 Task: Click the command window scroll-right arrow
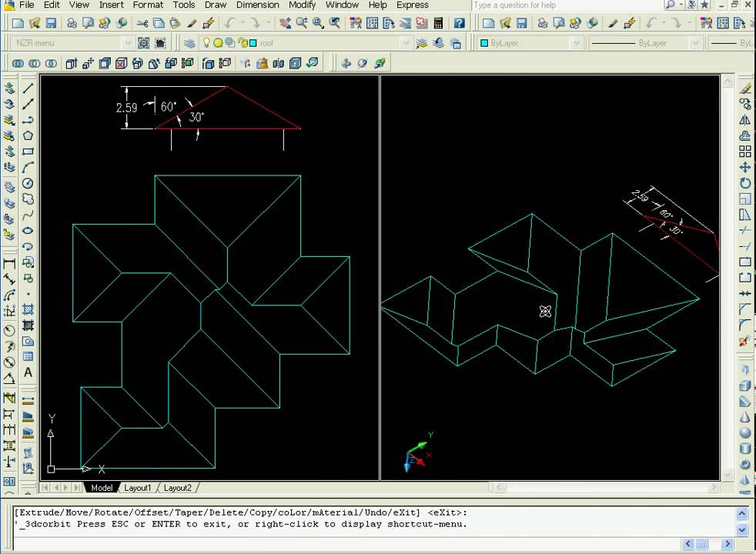pyautogui.click(x=728, y=544)
